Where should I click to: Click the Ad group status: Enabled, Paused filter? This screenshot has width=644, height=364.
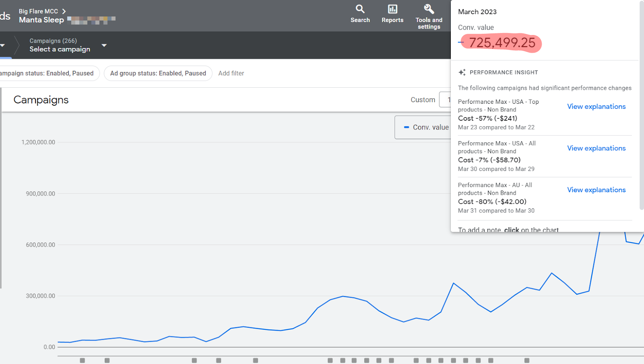click(158, 73)
